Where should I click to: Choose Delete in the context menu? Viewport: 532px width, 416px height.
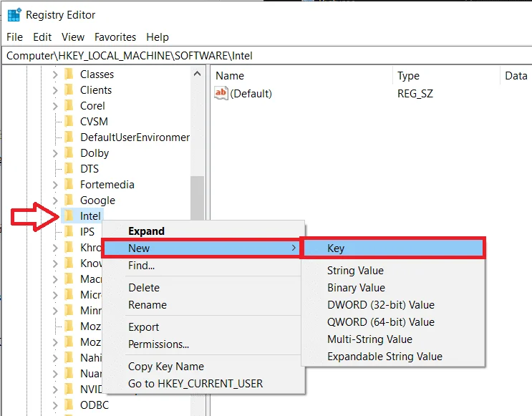(203, 288)
